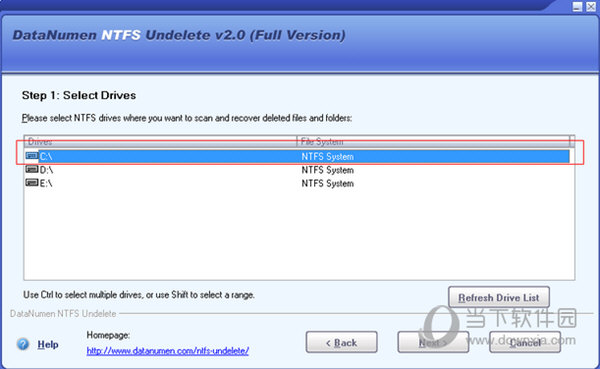Select the D:\ drive row
Viewport: 600px width, 369px height.
coord(297,170)
